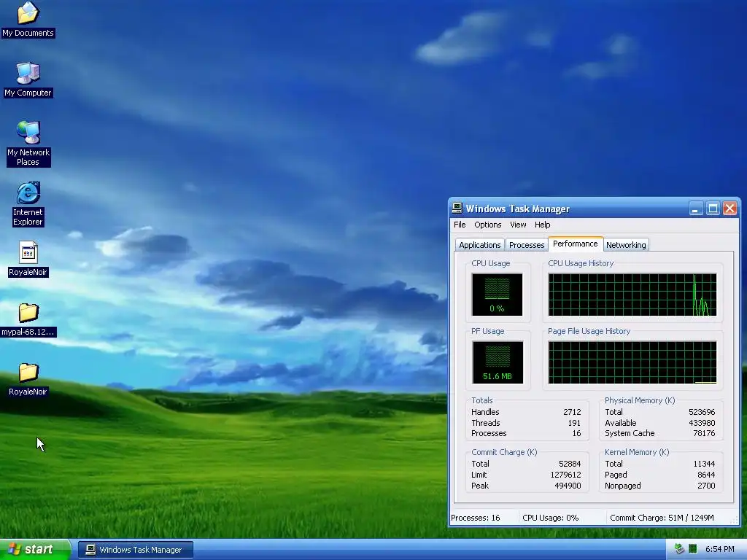Click the Safely Remove Hardware tray icon
The image size is (747, 560).
pos(679,549)
